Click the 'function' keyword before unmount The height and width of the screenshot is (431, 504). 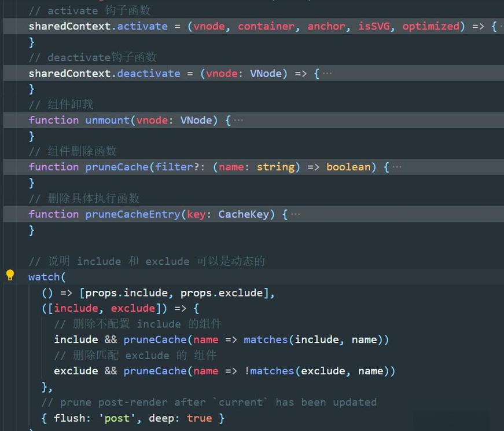[x=54, y=120]
